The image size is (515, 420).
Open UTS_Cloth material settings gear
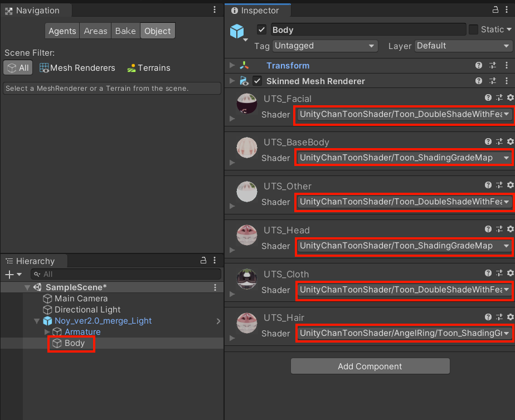[x=511, y=273]
